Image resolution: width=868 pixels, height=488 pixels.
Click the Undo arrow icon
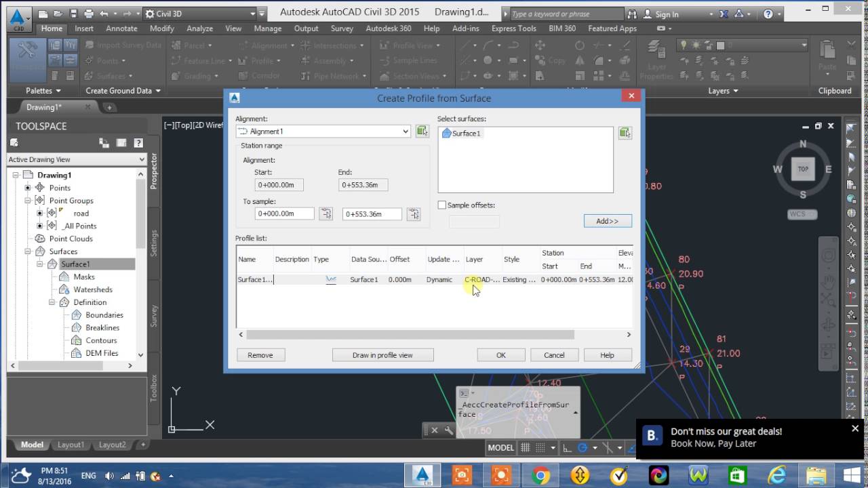click(x=104, y=14)
